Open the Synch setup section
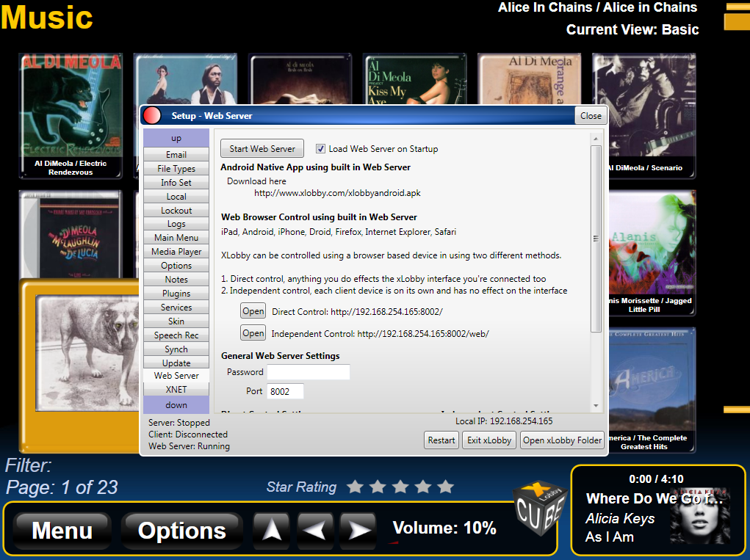750x560 pixels. pos(176,349)
